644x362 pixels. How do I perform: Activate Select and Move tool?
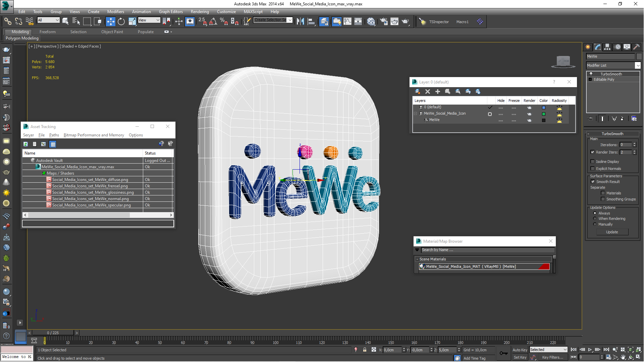tap(110, 21)
